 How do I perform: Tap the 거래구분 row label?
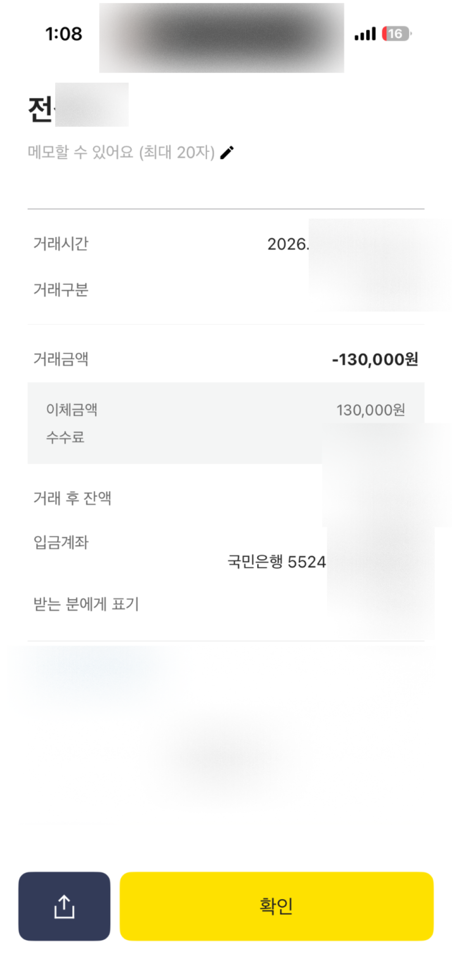click(61, 290)
